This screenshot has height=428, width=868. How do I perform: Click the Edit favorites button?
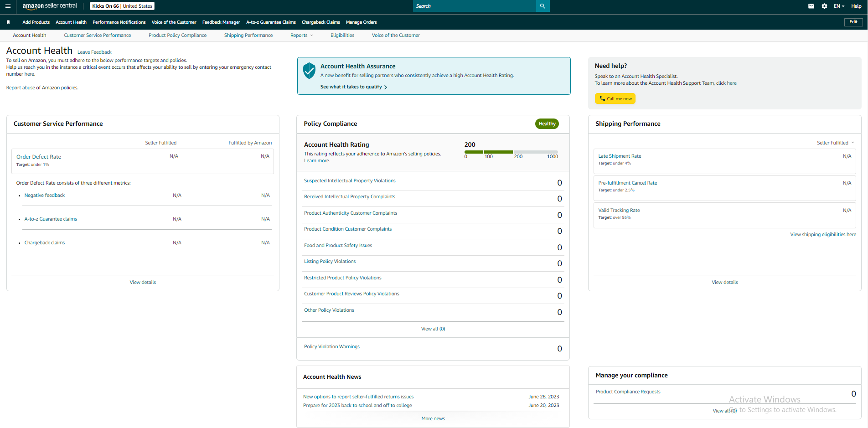pyautogui.click(x=853, y=22)
